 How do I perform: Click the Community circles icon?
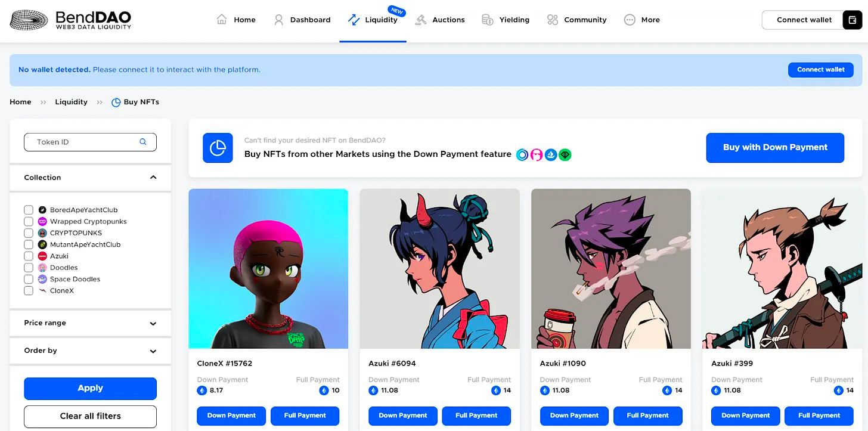(553, 20)
